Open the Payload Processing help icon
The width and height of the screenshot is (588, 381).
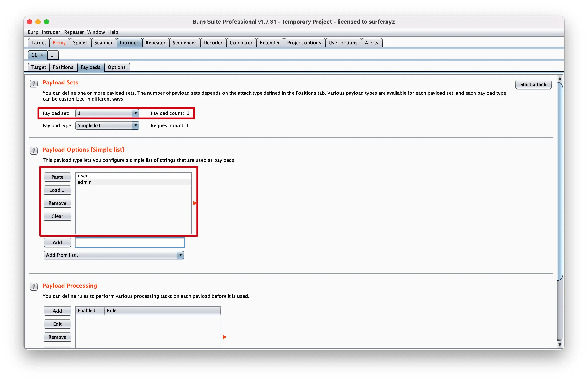(34, 287)
